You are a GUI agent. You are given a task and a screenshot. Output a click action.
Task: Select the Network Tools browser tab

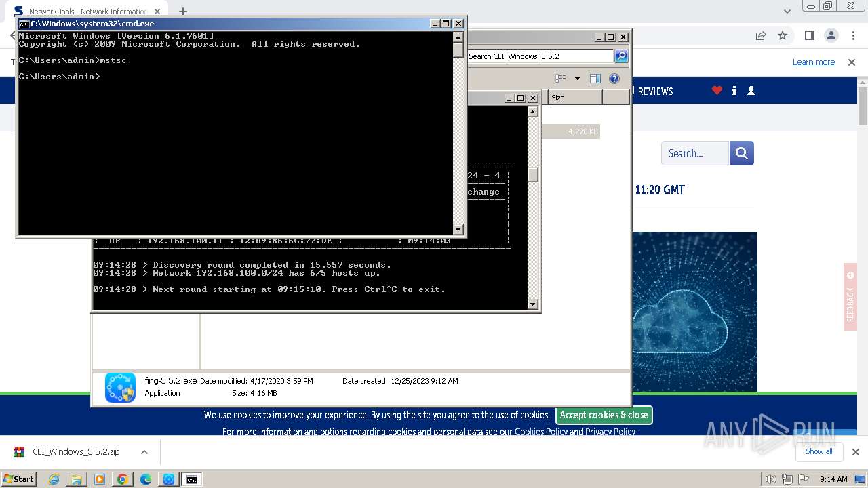click(x=87, y=12)
